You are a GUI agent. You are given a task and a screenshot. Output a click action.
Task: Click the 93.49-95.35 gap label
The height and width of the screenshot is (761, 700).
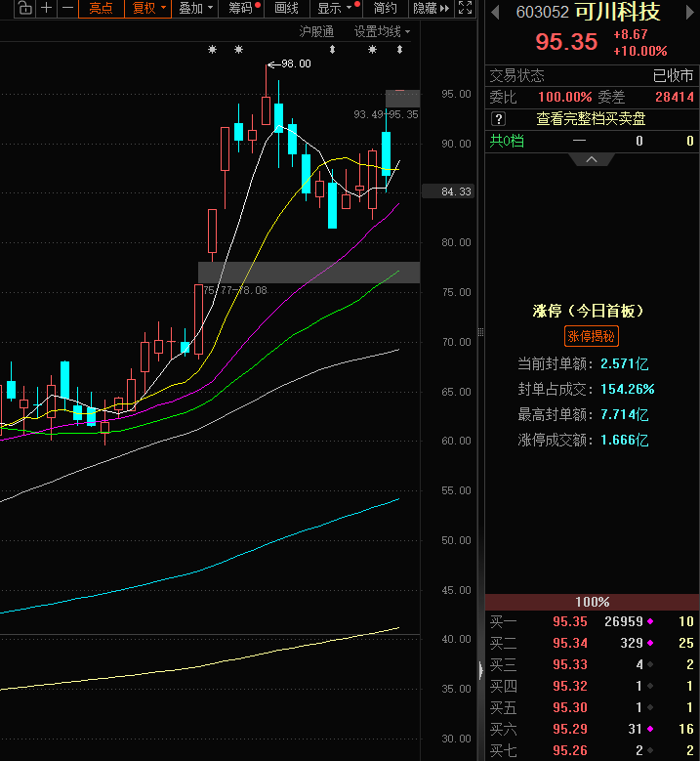click(386, 114)
